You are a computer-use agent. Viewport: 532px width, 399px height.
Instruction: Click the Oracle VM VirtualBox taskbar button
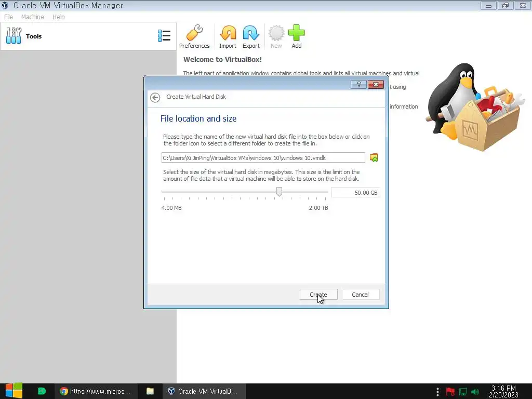coord(203,391)
